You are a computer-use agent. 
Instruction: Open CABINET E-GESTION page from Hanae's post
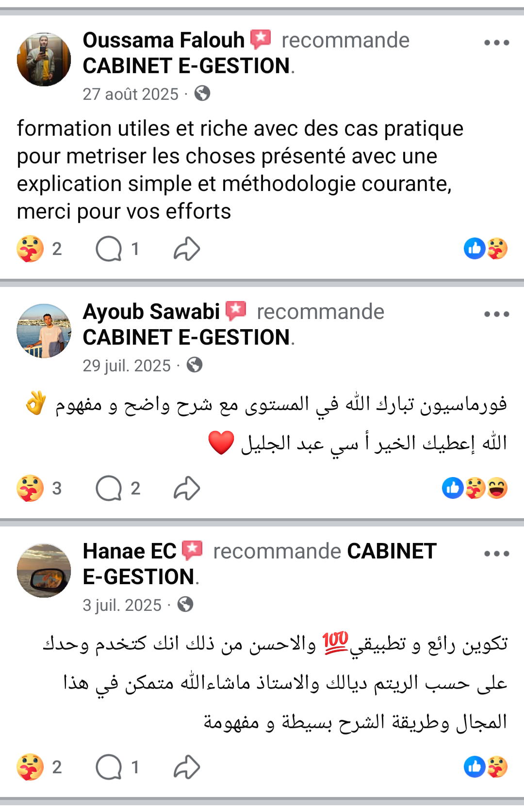coord(392,552)
